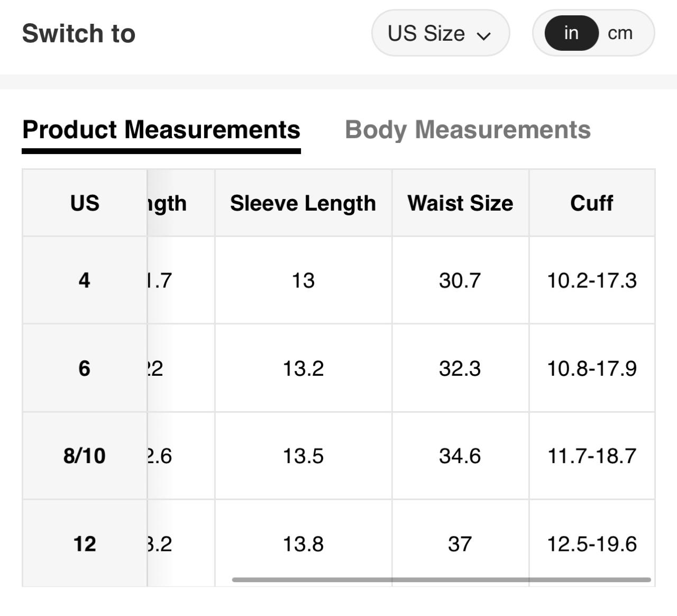This screenshot has width=677, height=616.
Task: Click the Switch to label
Action: (79, 33)
